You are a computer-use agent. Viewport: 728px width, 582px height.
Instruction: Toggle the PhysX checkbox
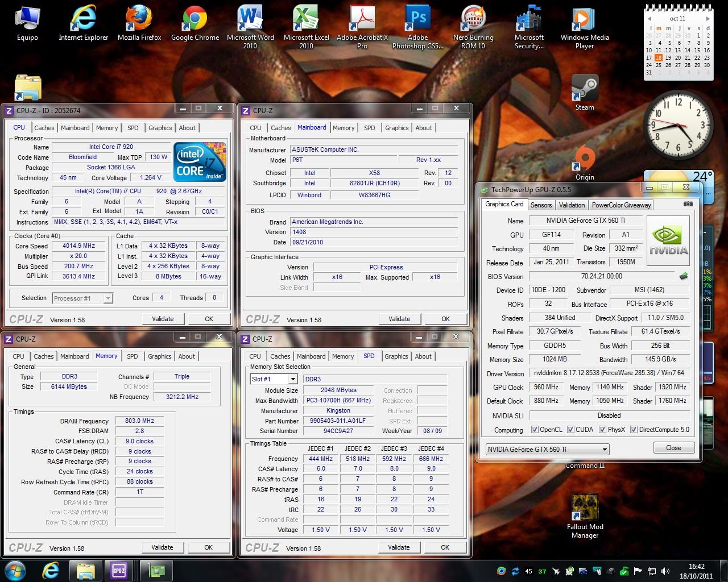(x=602, y=430)
